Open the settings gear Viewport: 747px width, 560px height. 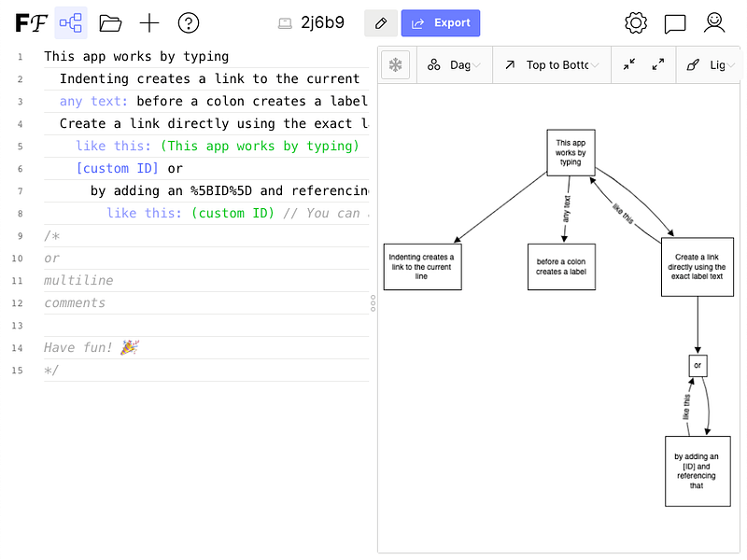click(x=636, y=23)
